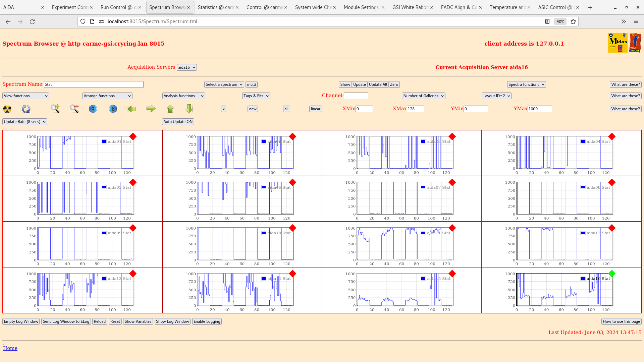The image size is (644, 362).
Task: Toggle red diamond marker on aida01 plot
Action: (133, 136)
